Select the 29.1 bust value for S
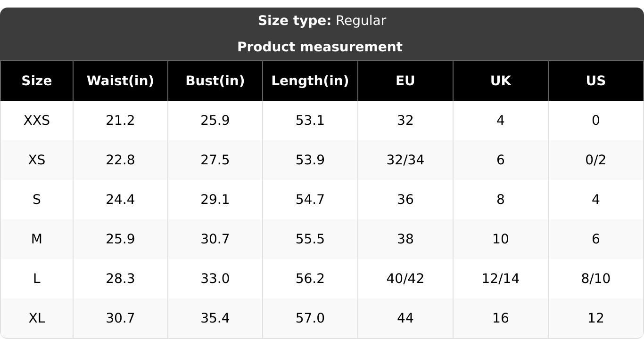The height and width of the screenshot is (339, 644). (x=215, y=200)
